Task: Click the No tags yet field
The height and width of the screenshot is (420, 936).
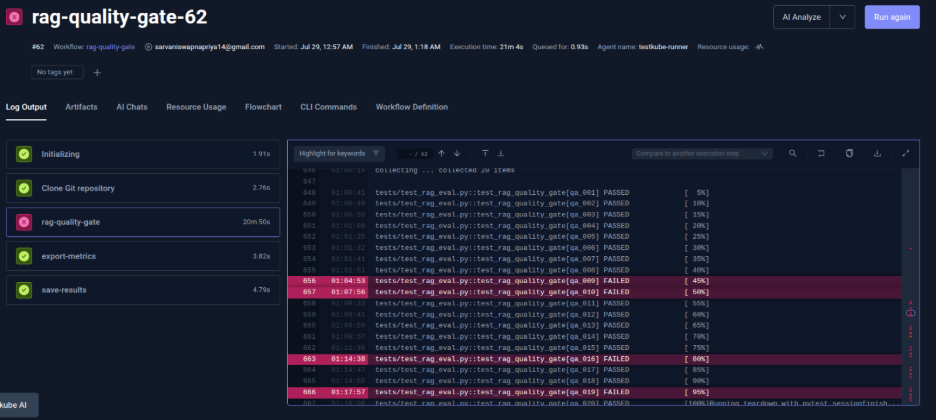Action: tap(57, 72)
